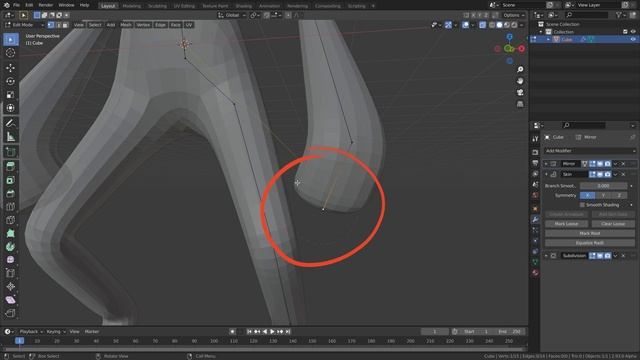Image resolution: width=640 pixels, height=360 pixels.
Task: Click the current frame field in timeline
Action: (x=435, y=332)
